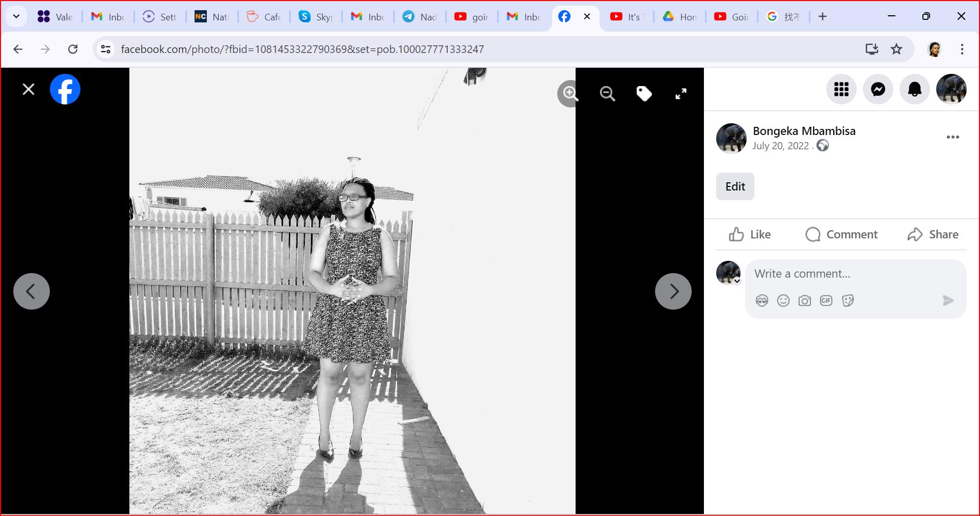Expand the browser tab search dropdown

(16, 16)
